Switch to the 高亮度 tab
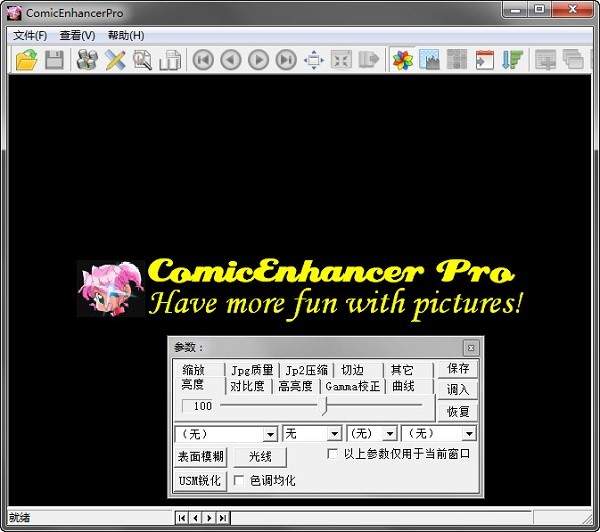 click(x=295, y=386)
